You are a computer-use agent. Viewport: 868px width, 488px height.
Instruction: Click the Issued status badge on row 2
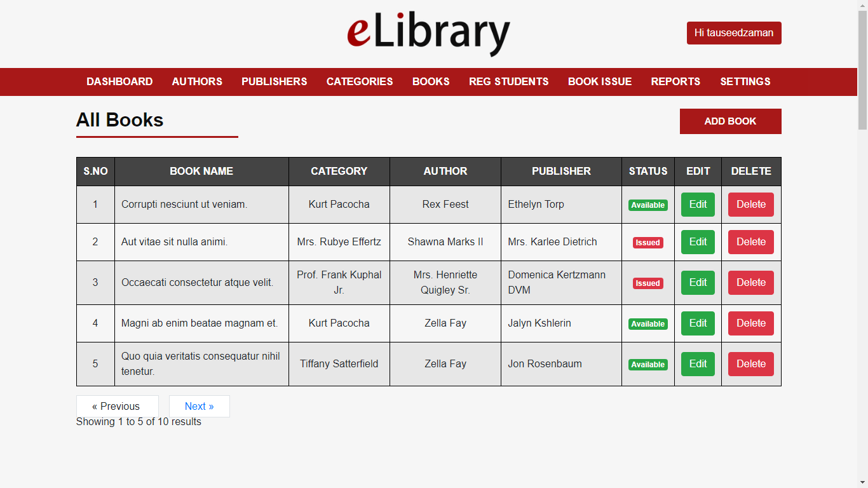point(648,242)
